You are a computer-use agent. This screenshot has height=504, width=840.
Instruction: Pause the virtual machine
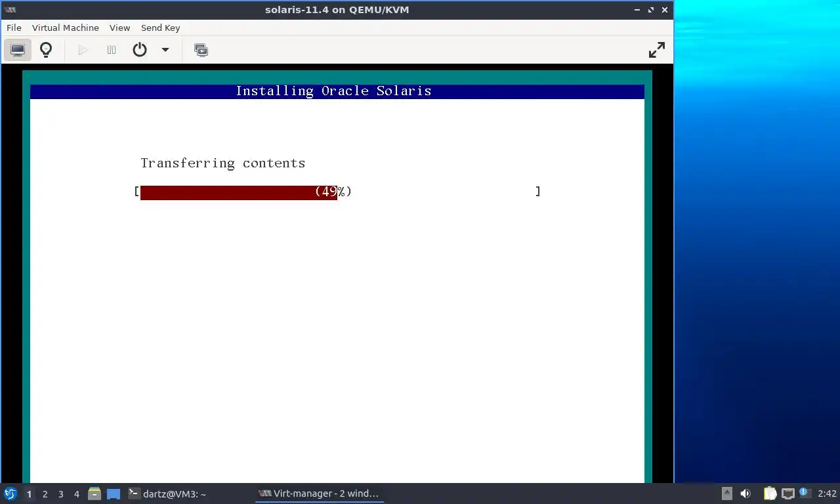pos(112,50)
